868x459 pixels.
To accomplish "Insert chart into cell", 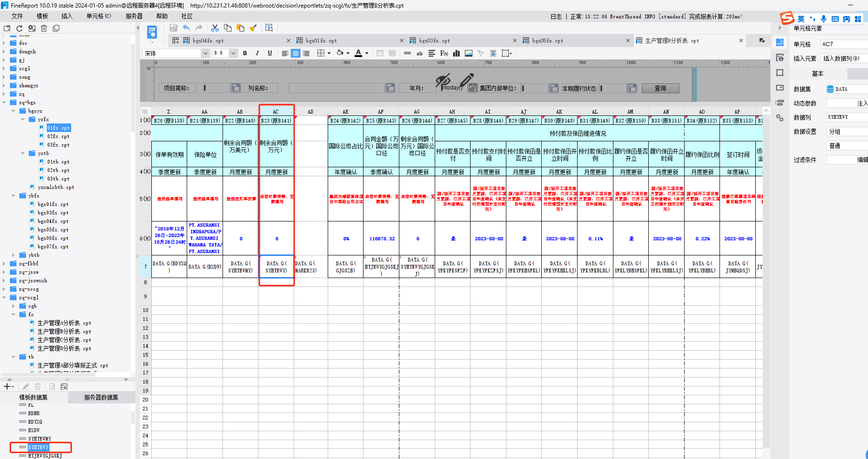I will click(456, 53).
